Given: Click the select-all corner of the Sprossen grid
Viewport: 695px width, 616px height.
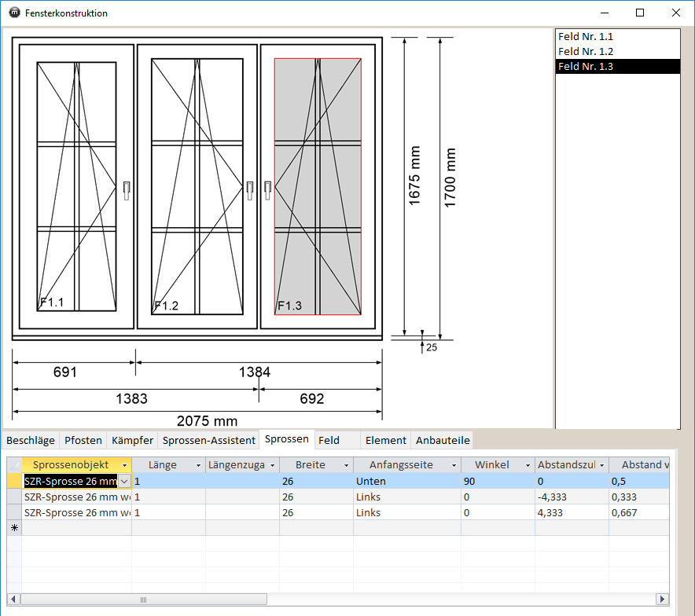Looking at the screenshot, I should coord(13,465).
